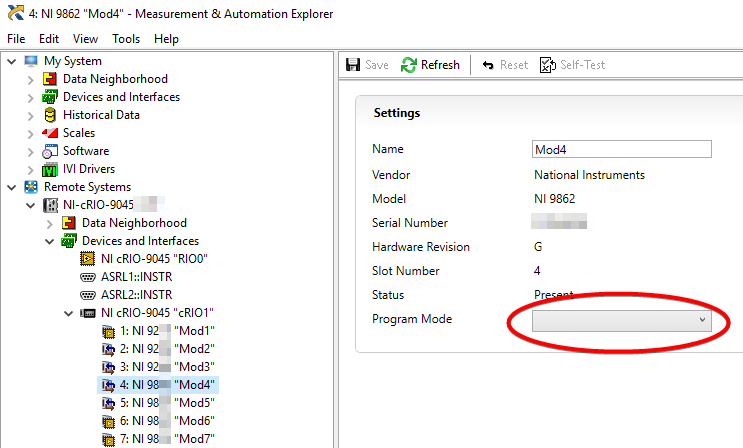This screenshot has width=743, height=448.
Task: Click the RIO0 FPGA target icon
Action: coord(87,259)
